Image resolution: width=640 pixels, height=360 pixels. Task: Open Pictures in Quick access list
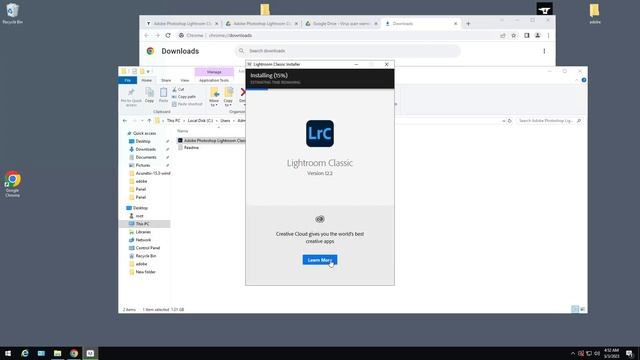pos(142,165)
